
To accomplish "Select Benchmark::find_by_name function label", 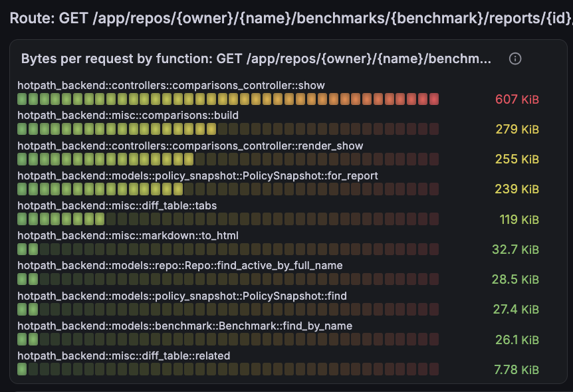I will pos(185,326).
